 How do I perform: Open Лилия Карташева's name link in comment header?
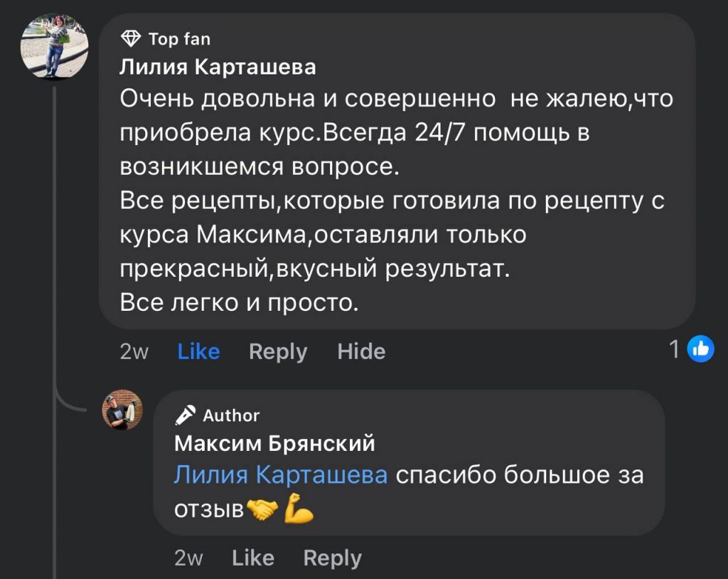218,67
